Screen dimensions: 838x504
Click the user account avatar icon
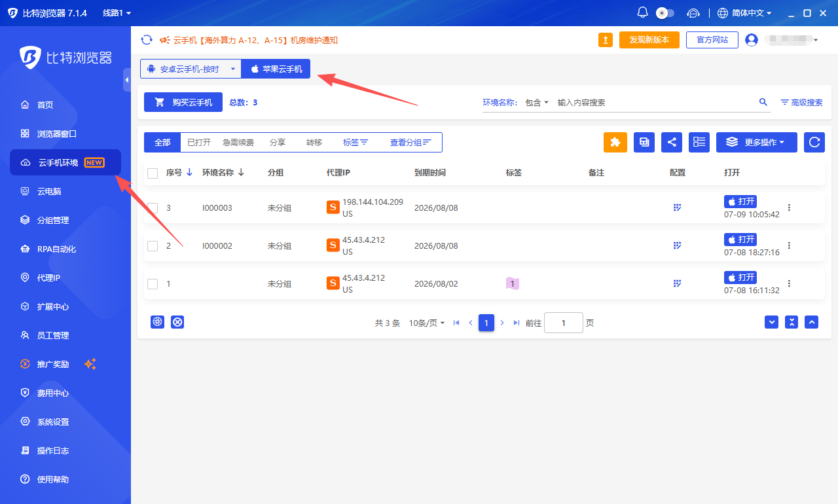752,40
